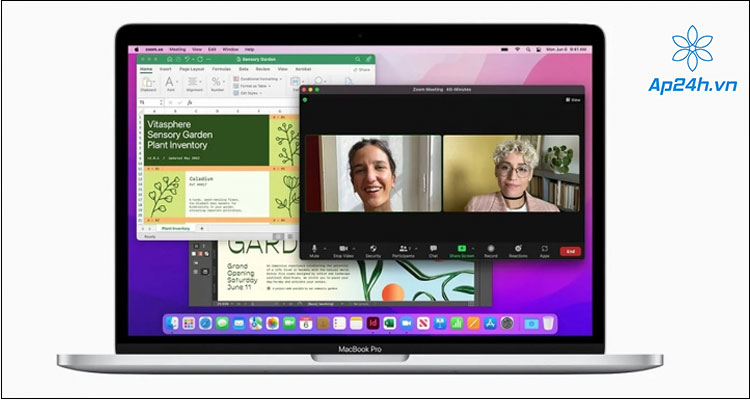Click the Excel Name Box field
Viewport: 750px width, 400px height.
click(149, 102)
